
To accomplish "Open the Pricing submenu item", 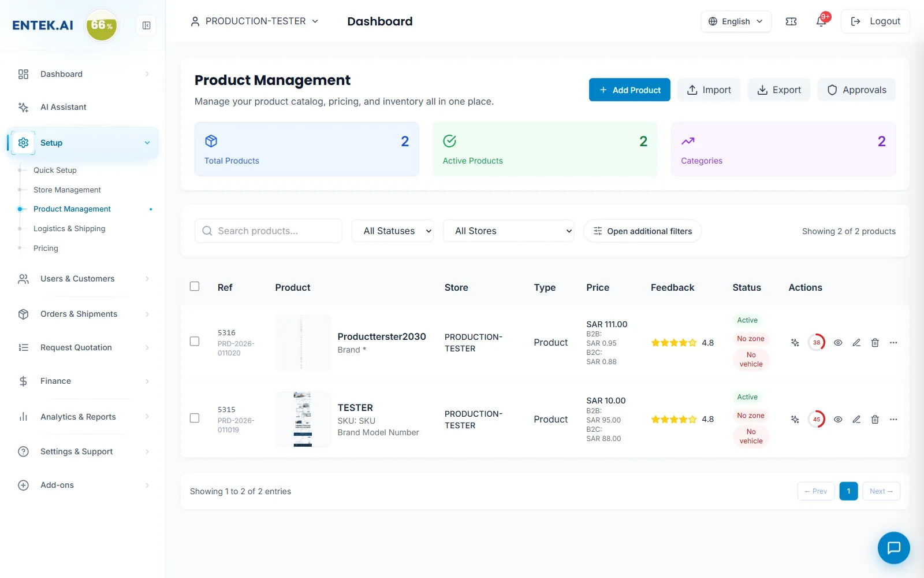I will click(x=46, y=249).
